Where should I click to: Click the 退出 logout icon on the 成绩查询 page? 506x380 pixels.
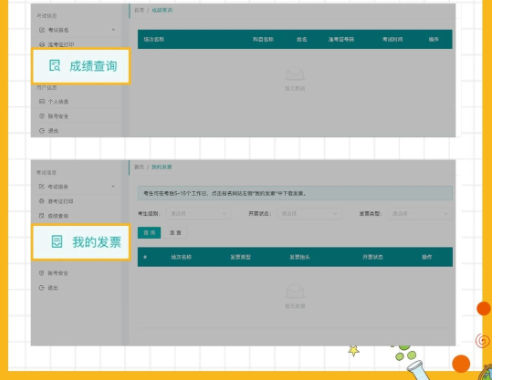42,131
